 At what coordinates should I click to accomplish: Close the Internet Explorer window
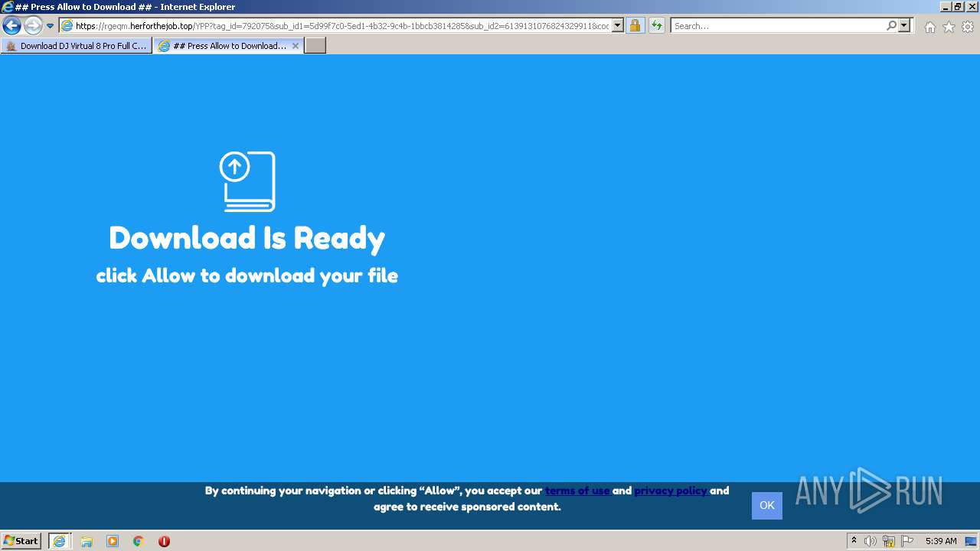pos(971,7)
